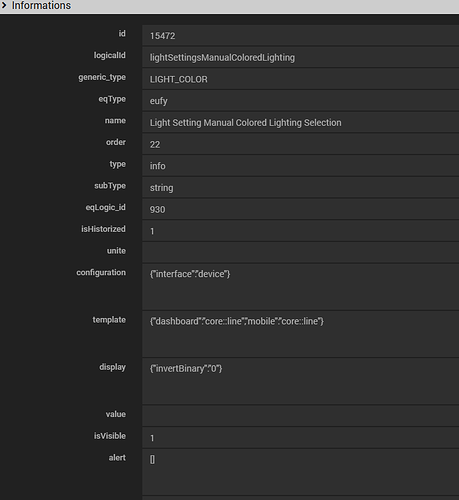This screenshot has width=459, height=500.
Task: Click the display label
Action: [x=112, y=367]
